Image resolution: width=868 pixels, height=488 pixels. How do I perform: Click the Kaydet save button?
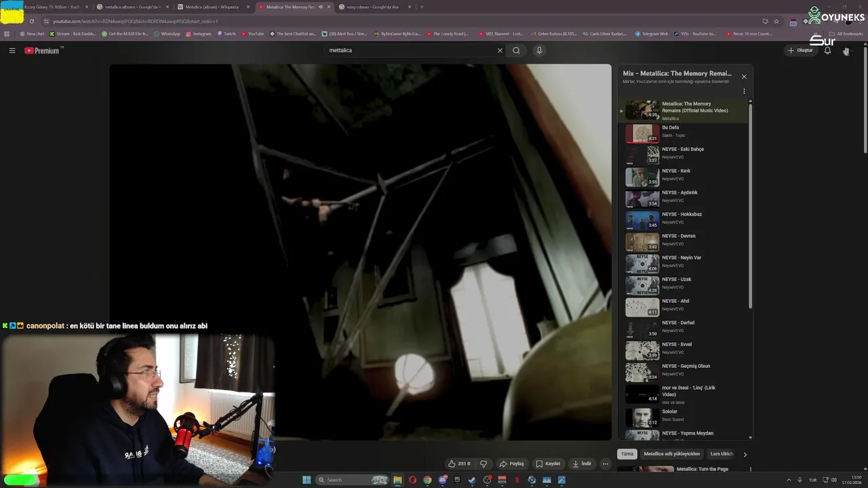click(x=548, y=464)
